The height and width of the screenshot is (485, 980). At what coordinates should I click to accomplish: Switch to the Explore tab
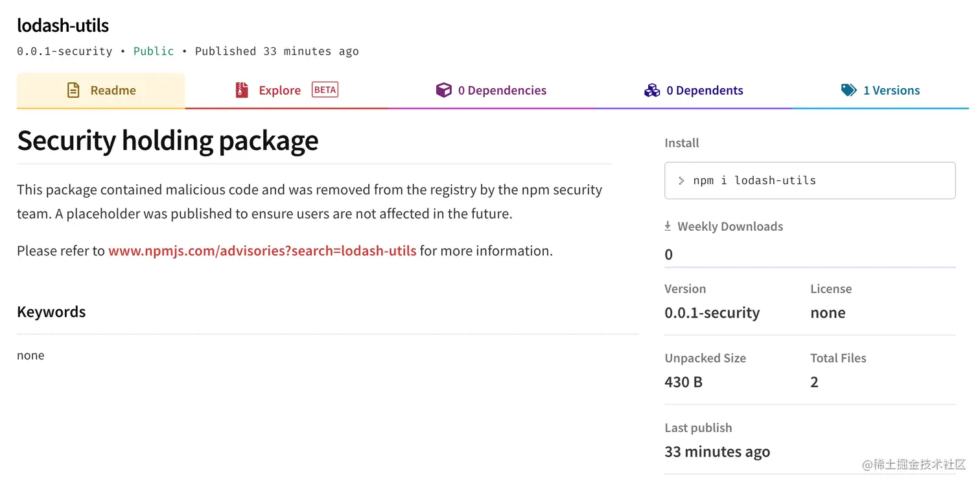coord(279,90)
